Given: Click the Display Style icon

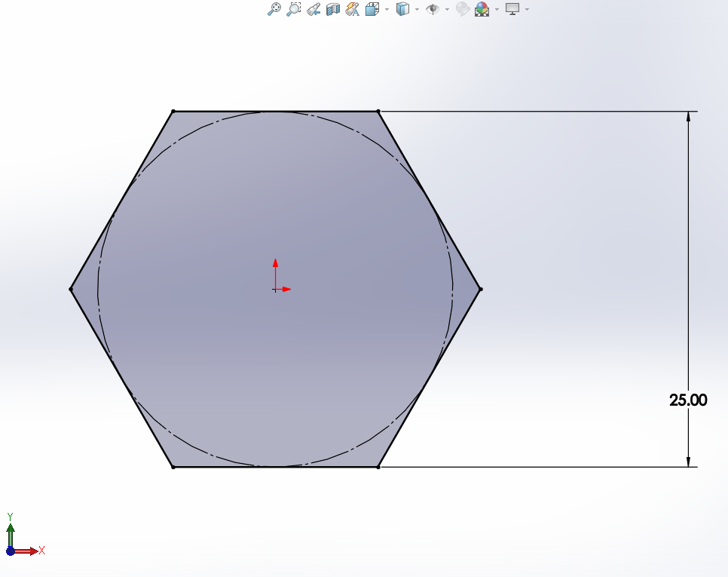Looking at the screenshot, I should tap(402, 9).
